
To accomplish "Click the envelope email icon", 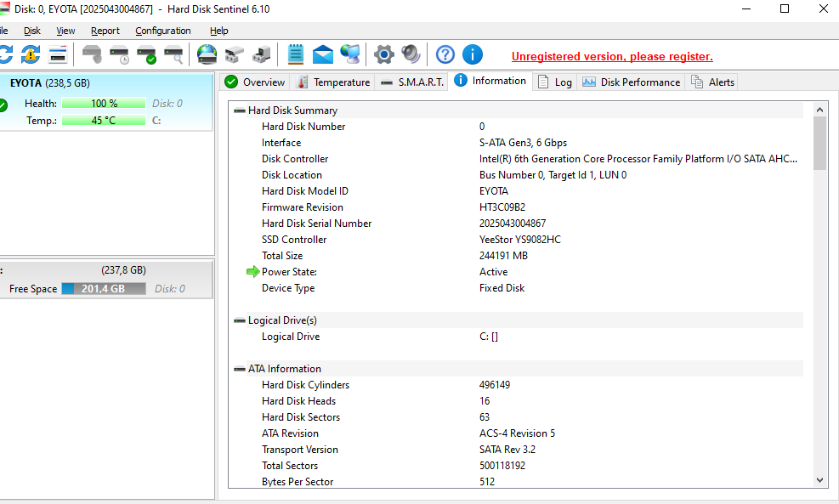I will click(323, 55).
